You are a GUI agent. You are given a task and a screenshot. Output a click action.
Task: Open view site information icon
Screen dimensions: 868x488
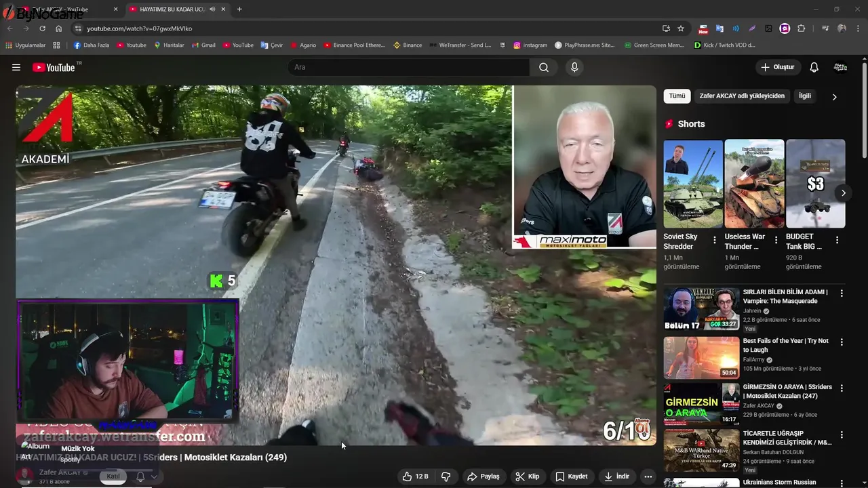[78, 28]
